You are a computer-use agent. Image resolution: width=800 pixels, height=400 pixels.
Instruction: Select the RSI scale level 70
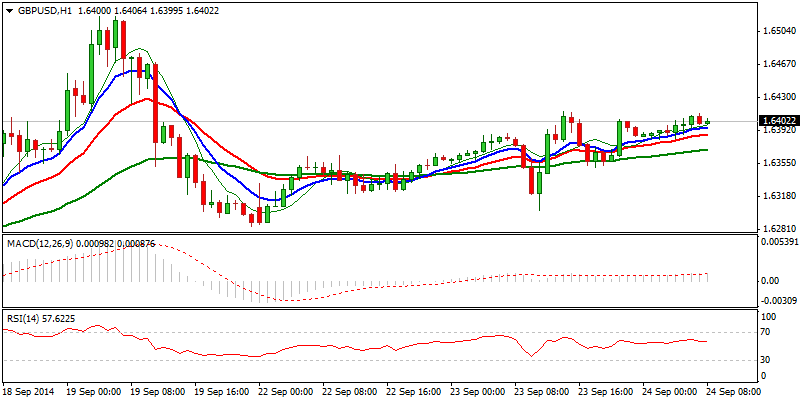[767, 332]
